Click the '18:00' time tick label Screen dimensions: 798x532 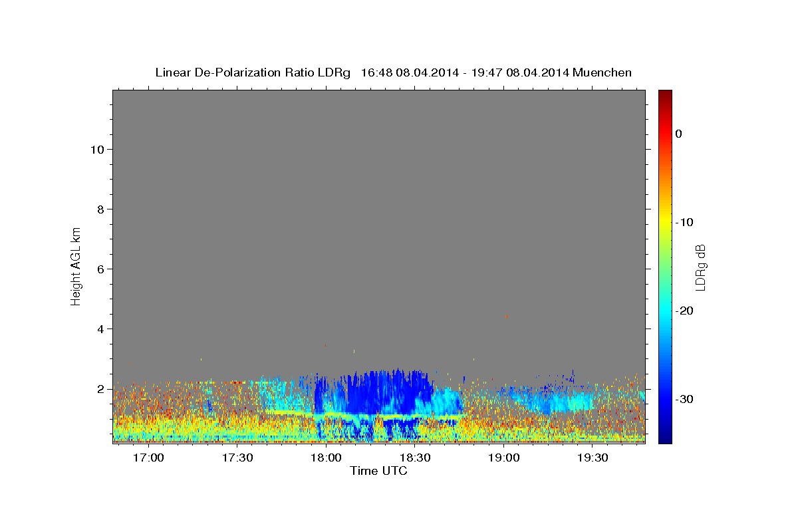[x=327, y=458]
